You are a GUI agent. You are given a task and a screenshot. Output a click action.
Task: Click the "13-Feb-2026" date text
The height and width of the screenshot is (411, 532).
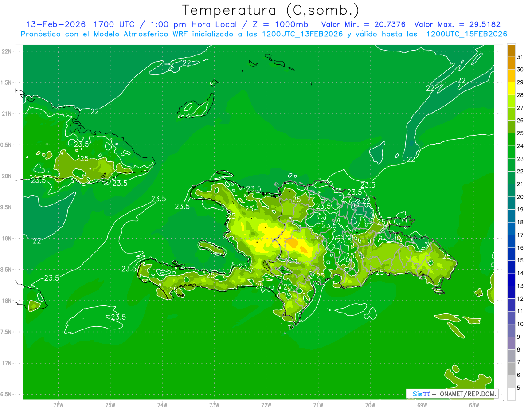click(x=57, y=24)
